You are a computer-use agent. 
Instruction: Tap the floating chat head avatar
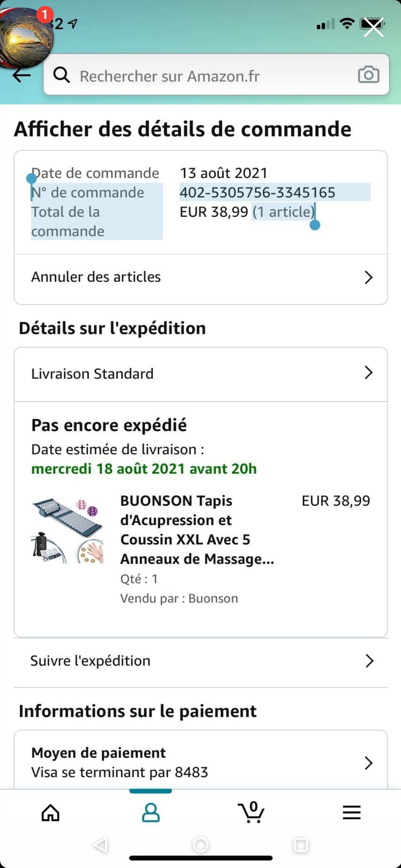pyautogui.click(x=26, y=37)
